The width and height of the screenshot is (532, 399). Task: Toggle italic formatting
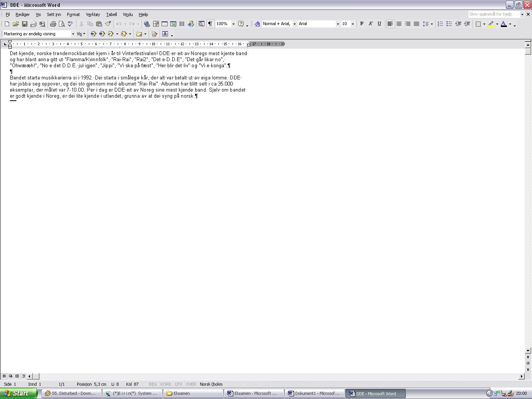coord(370,24)
